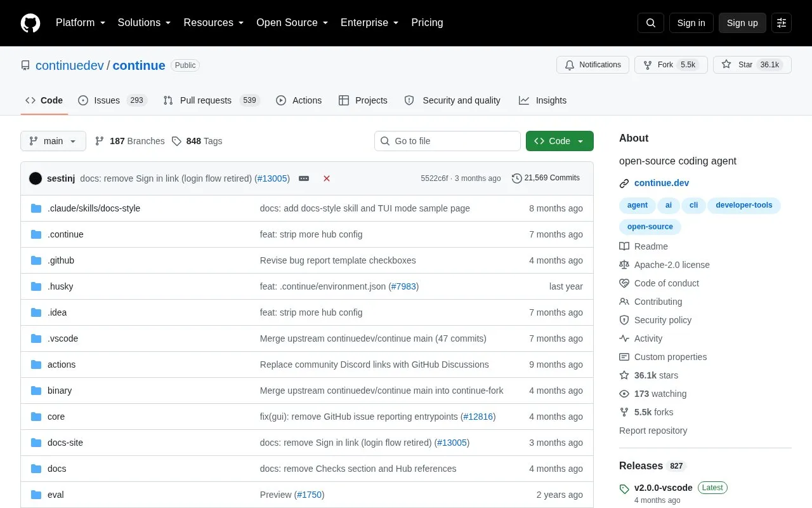Open sestinj's avatar on latest commit
This screenshot has height=508, width=812.
pyautogui.click(x=36, y=178)
